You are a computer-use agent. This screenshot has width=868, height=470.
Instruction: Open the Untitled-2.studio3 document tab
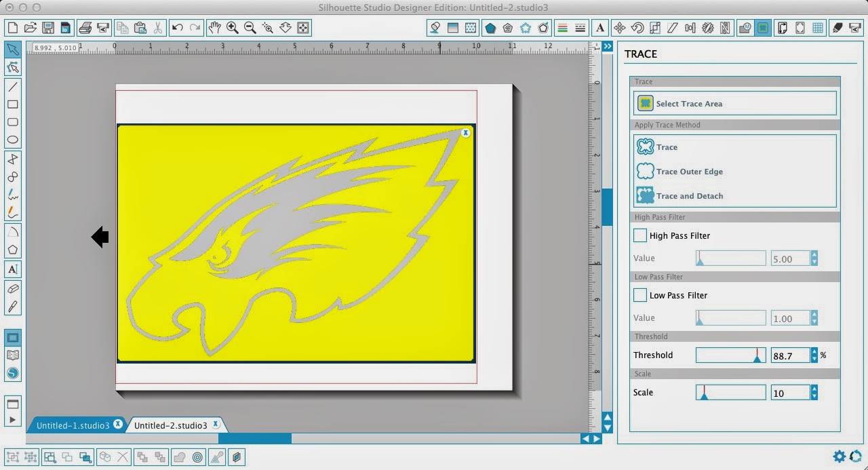pyautogui.click(x=171, y=425)
